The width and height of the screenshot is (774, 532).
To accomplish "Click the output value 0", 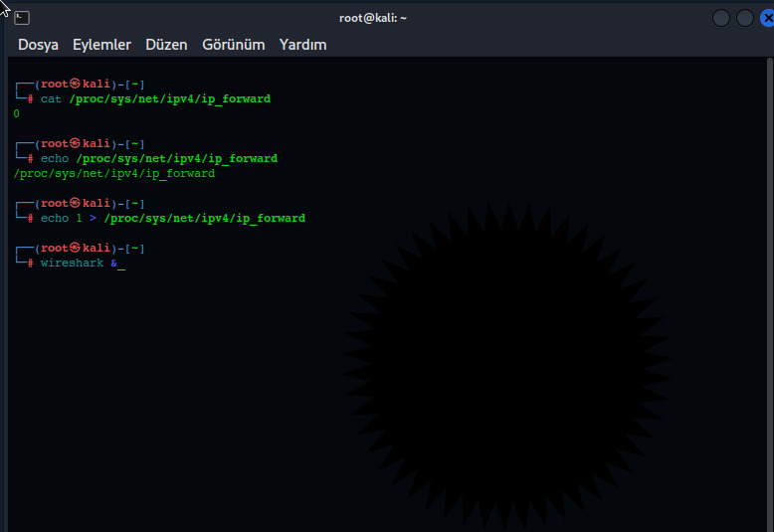I will click(16, 114).
